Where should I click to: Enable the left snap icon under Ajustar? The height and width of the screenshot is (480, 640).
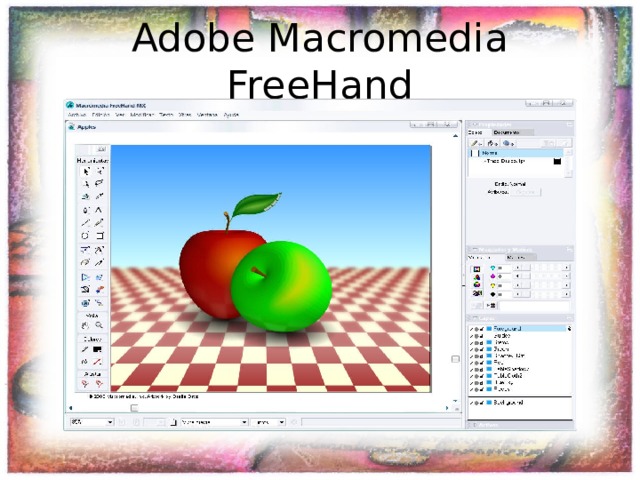(x=85, y=384)
